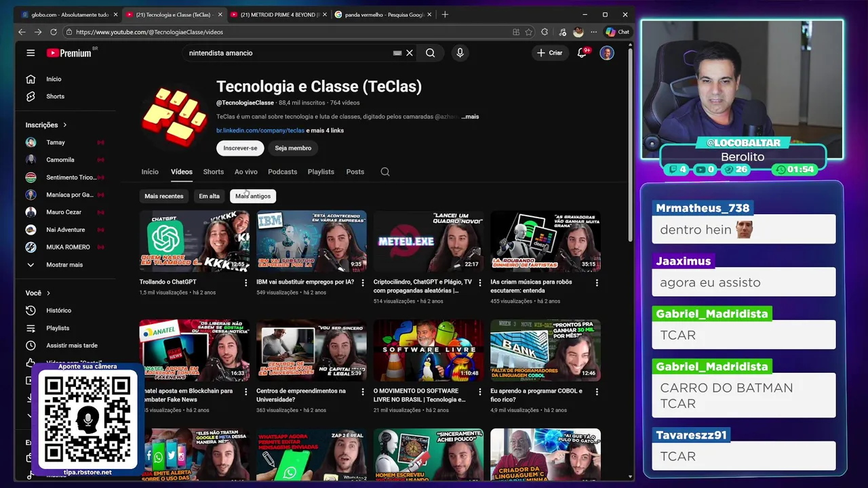The width and height of the screenshot is (868, 488).
Task: Expand the channel description via ...mais
Action: tap(470, 117)
